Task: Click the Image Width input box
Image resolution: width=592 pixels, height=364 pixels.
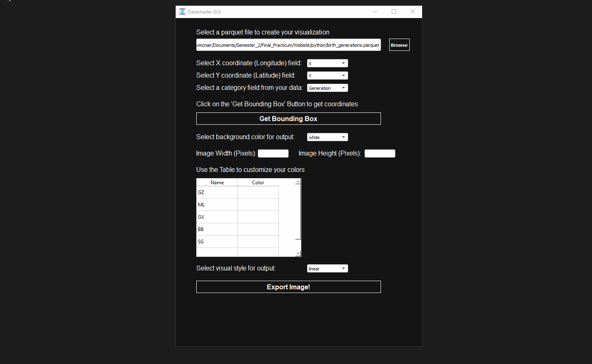Action: (x=273, y=153)
